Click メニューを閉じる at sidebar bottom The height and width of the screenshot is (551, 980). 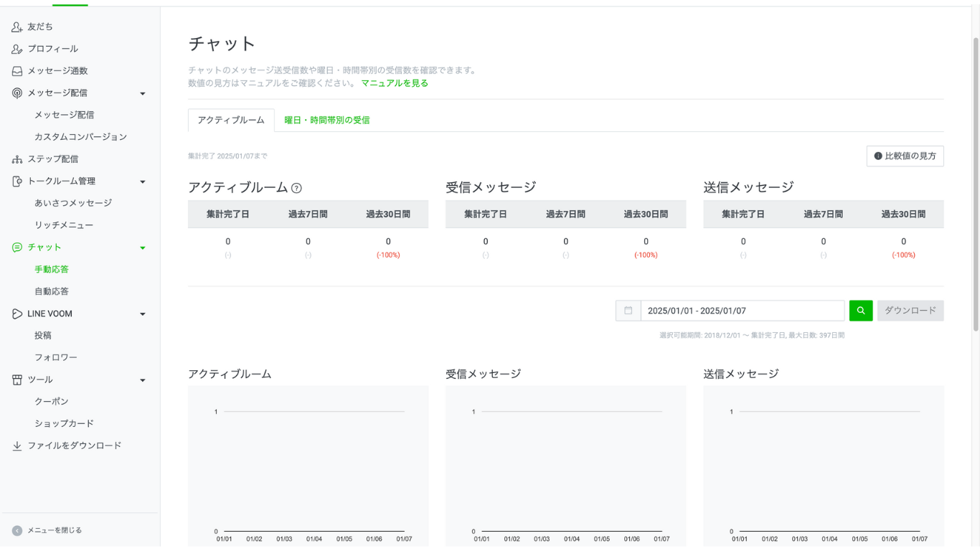55,531
